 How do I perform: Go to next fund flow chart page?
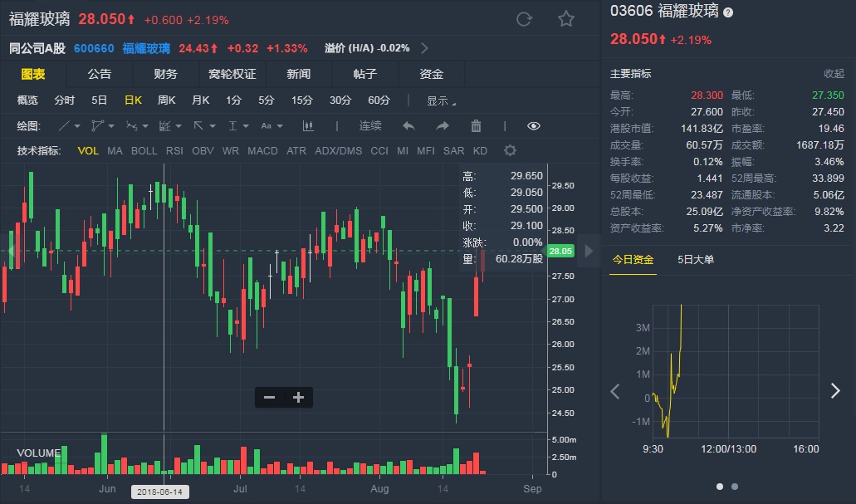(x=835, y=391)
